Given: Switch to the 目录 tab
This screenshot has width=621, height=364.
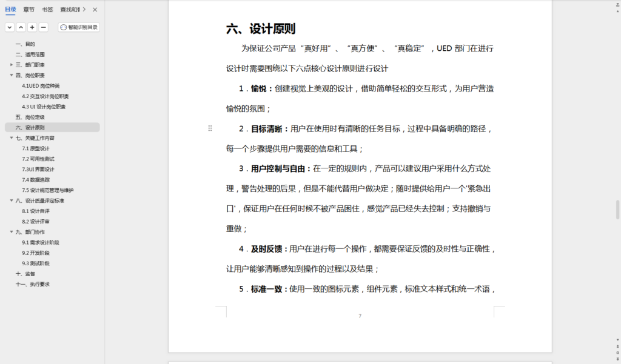Looking at the screenshot, I should tap(11, 10).
